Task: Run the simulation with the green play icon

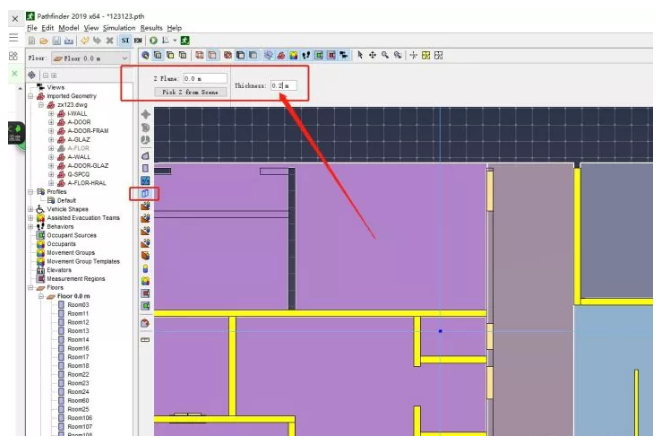Action: (x=154, y=40)
